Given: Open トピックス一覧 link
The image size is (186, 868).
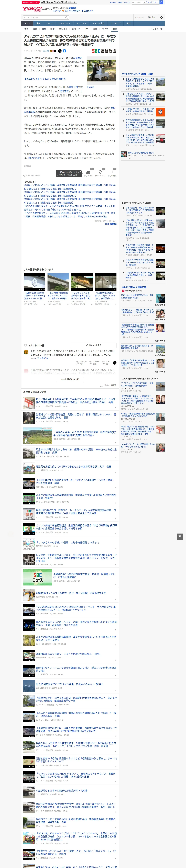Looking at the screenshot, I should [155, 29].
